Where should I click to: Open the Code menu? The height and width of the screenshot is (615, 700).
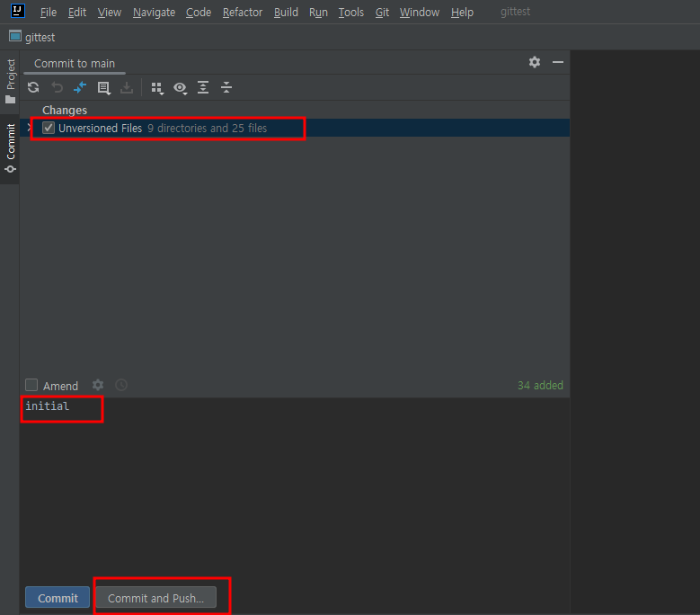coord(199,12)
